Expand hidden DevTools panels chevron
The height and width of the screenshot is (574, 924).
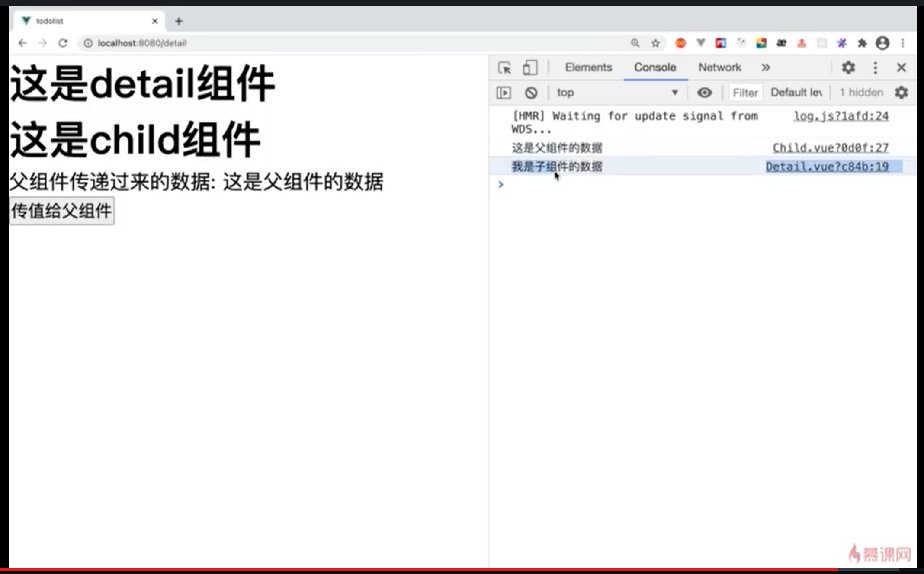click(766, 68)
